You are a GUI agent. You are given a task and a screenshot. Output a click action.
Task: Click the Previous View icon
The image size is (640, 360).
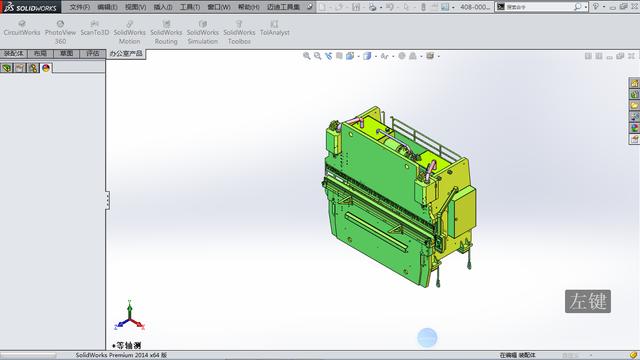coord(329,56)
